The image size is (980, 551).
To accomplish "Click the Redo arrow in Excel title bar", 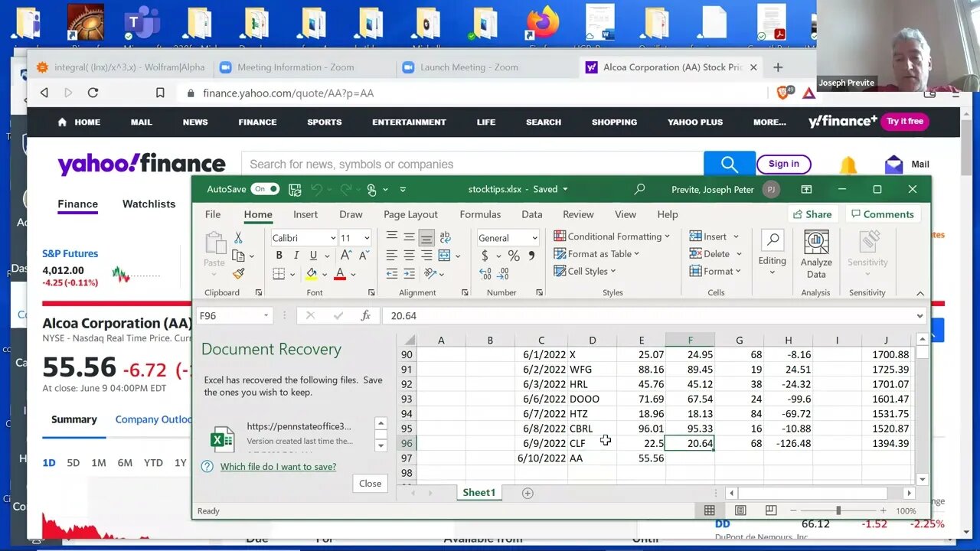I will point(345,189).
